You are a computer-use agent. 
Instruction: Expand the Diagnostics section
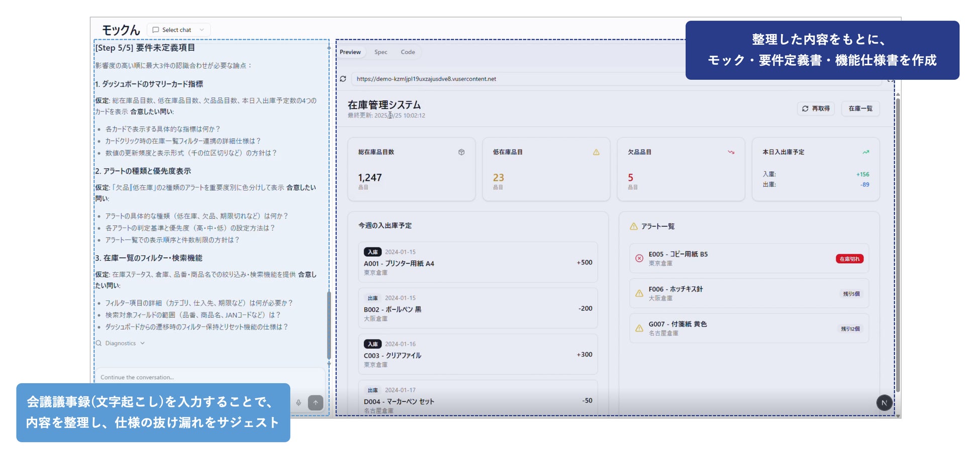[x=121, y=344]
